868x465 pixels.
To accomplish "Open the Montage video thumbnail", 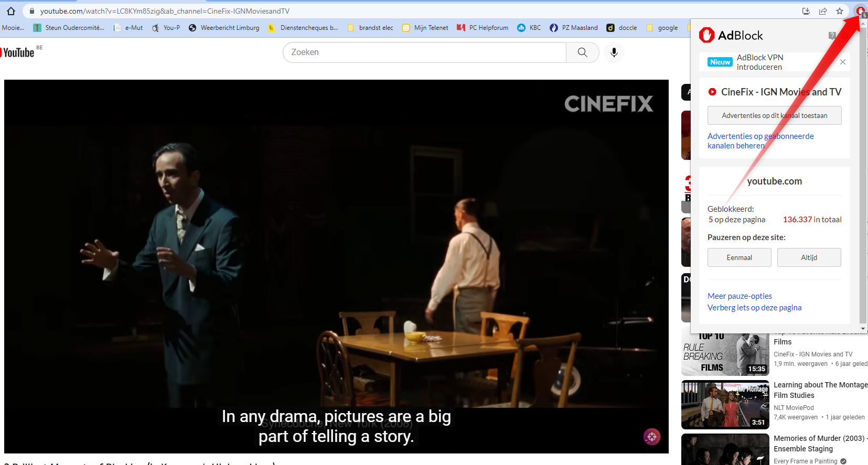I will 725,405.
